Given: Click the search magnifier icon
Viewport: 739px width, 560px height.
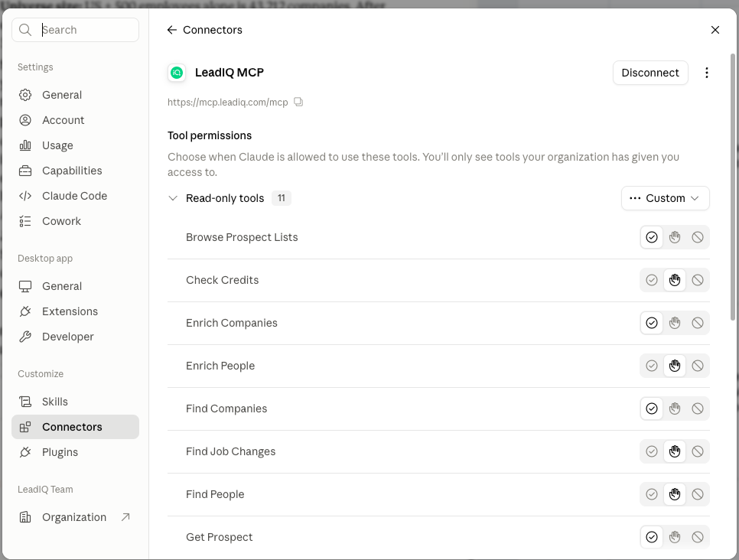Looking at the screenshot, I should (25, 30).
